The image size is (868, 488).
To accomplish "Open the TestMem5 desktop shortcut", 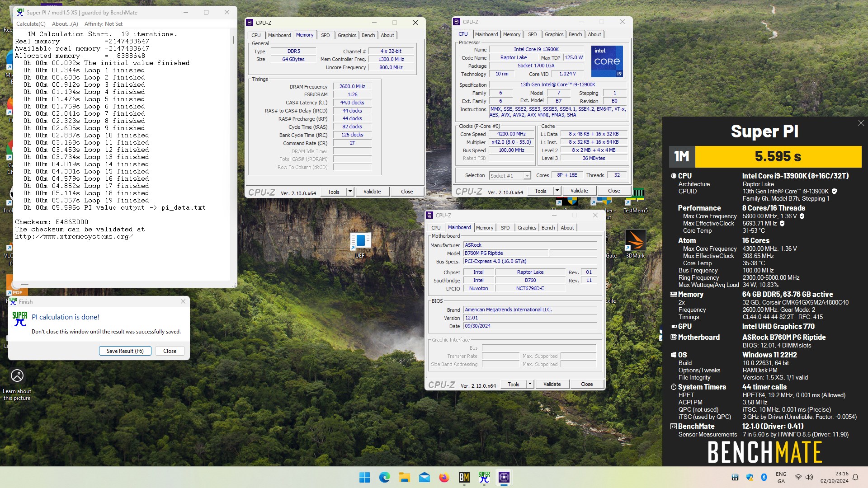I will [635, 197].
